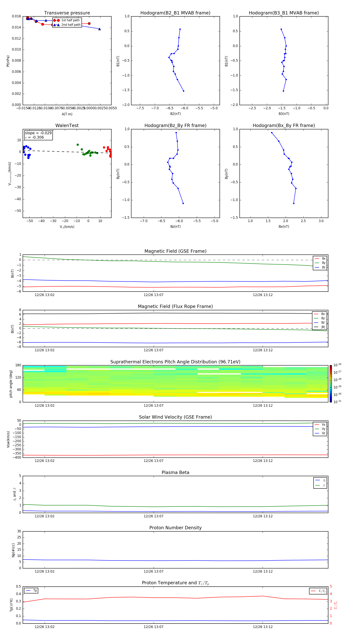351x644 pixels.
Task: Click the "B3(nT)" x-axis label
Action: [x=284, y=114]
